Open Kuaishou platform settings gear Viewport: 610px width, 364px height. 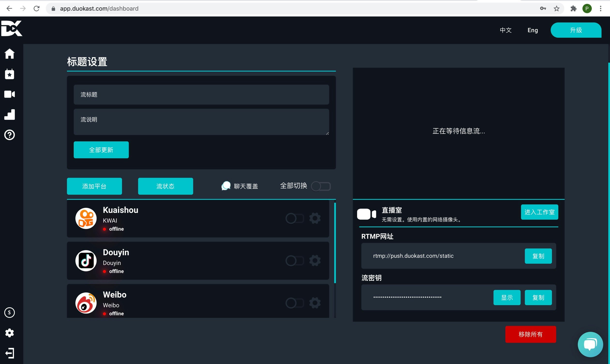315,218
